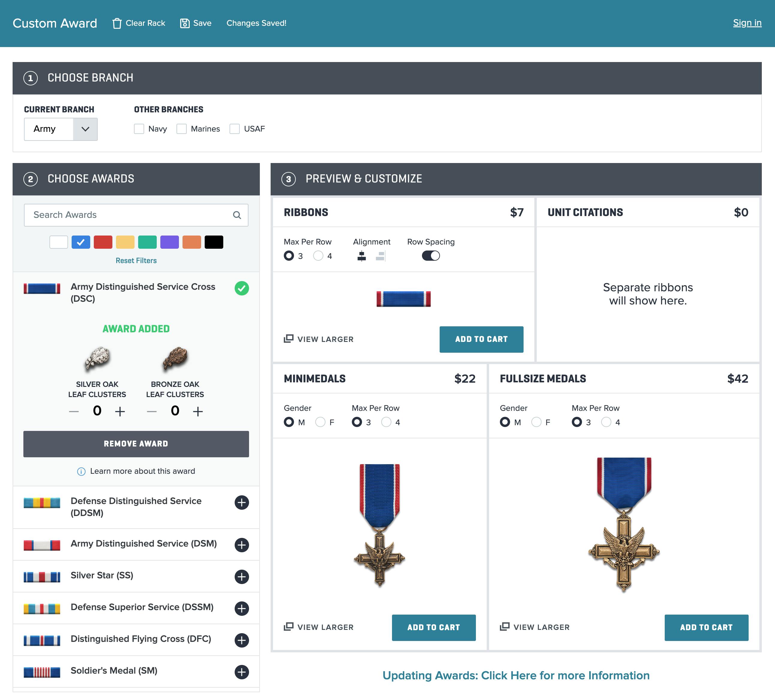Viewport: 775px width, 700px height.
Task: Check the Navy branch checkbox
Action: (x=139, y=129)
